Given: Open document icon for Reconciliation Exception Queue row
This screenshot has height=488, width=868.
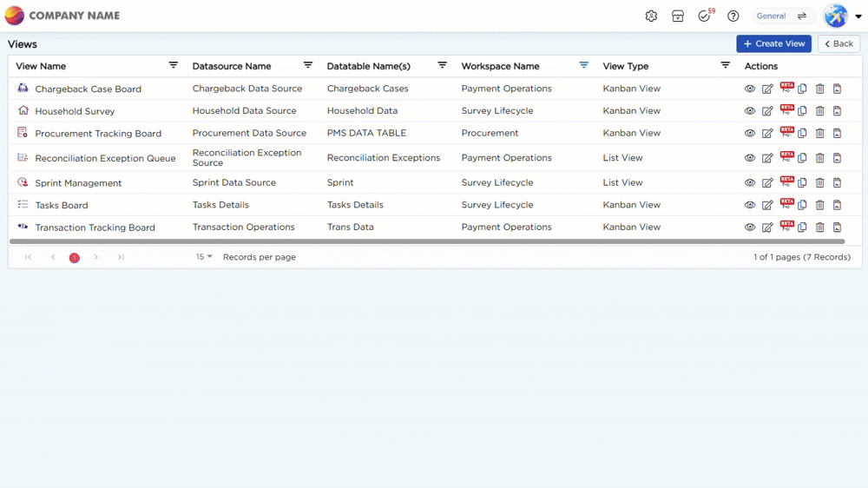Looking at the screenshot, I should (837, 158).
